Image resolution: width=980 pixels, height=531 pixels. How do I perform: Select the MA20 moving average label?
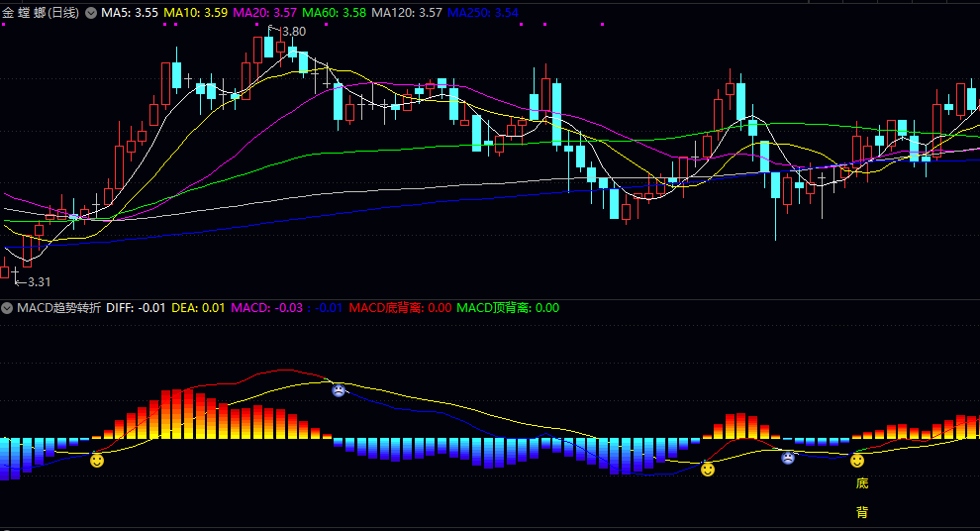click(x=264, y=13)
